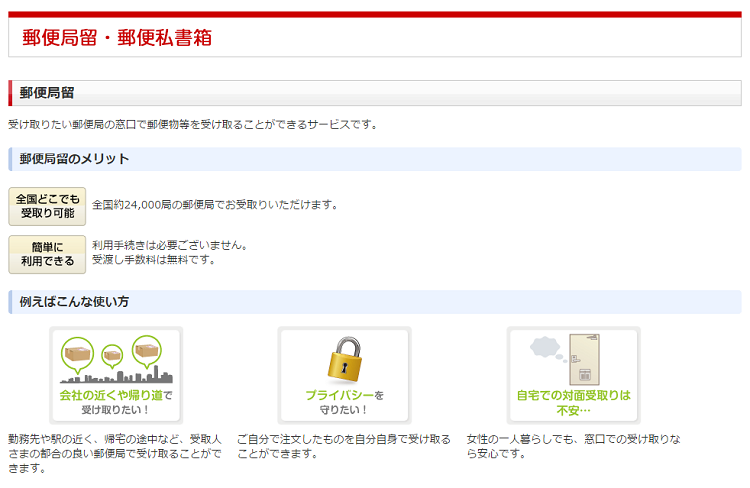This screenshot has width=750, height=488.
Task: Click the 郵便局留のメリット subheading
Action: click(74, 159)
